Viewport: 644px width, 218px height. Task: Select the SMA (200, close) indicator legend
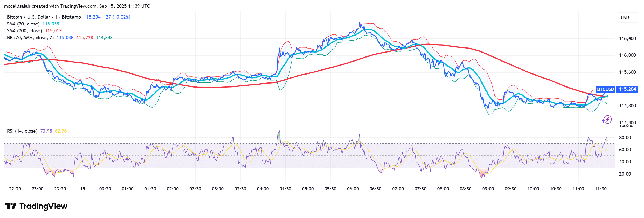pos(25,31)
